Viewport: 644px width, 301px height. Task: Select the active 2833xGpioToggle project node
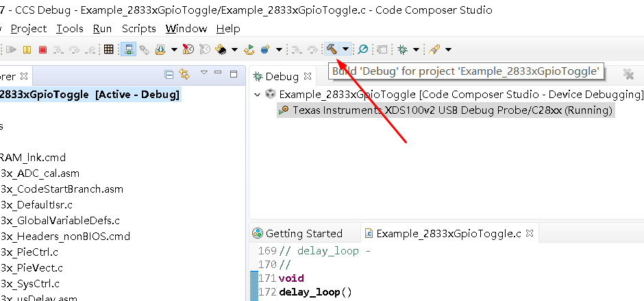90,95
